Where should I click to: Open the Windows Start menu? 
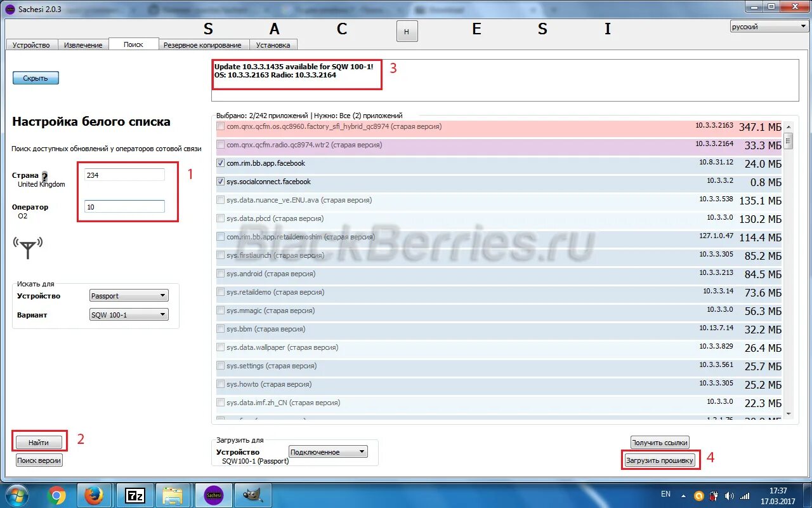[x=17, y=495]
